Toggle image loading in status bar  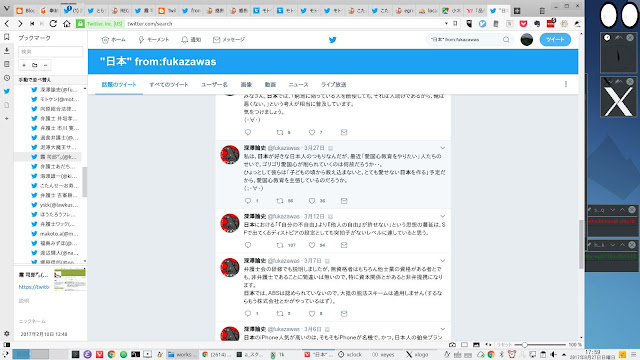point(476,345)
